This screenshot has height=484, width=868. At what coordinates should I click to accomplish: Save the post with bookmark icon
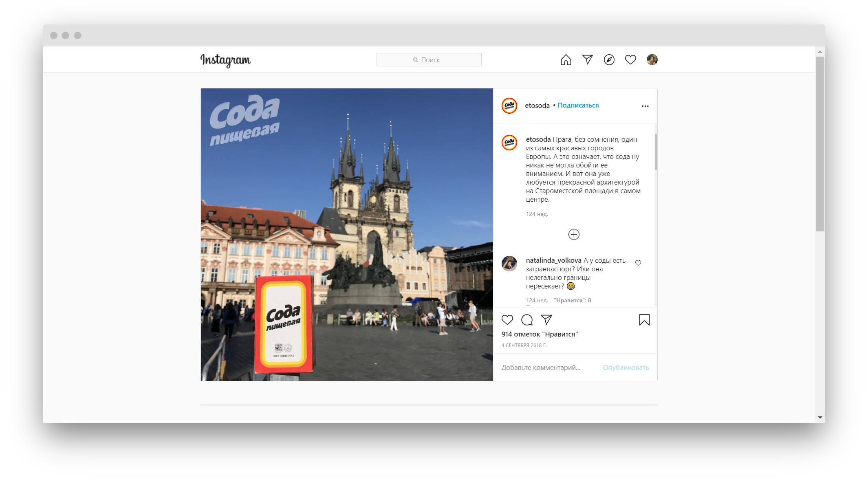pos(644,320)
